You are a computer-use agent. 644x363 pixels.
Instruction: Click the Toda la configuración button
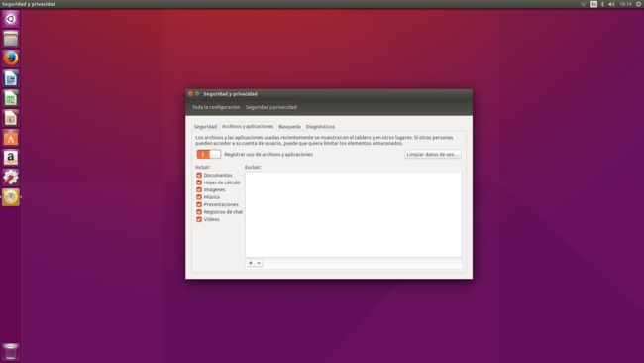[216, 107]
